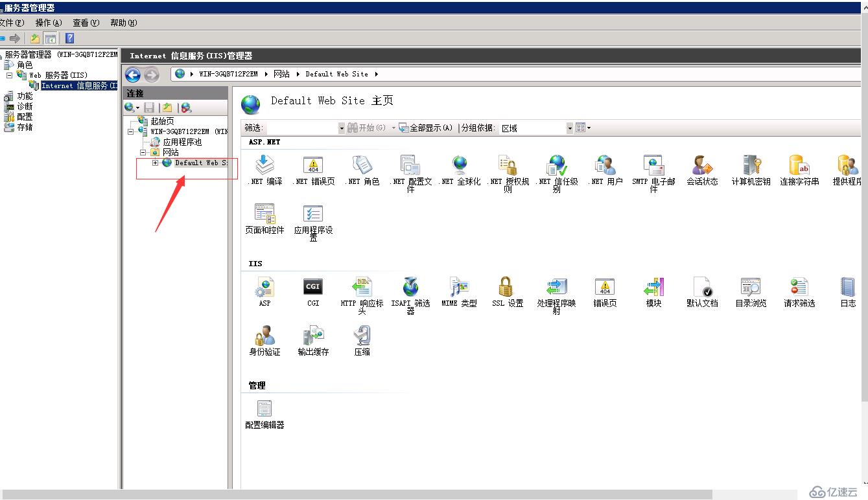
Task: Click the 网站 breadcrumb in address bar
Action: coord(281,74)
